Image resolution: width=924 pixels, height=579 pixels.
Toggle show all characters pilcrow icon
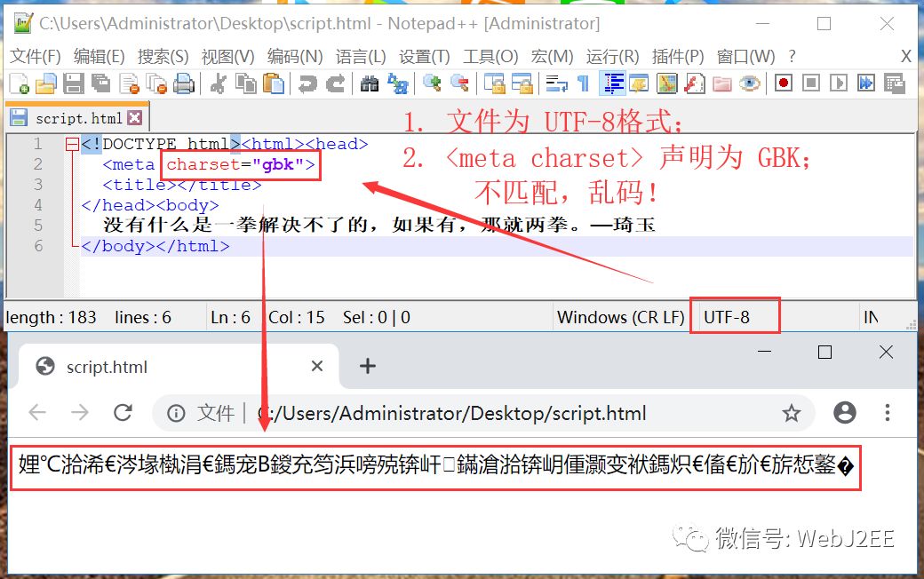[584, 83]
